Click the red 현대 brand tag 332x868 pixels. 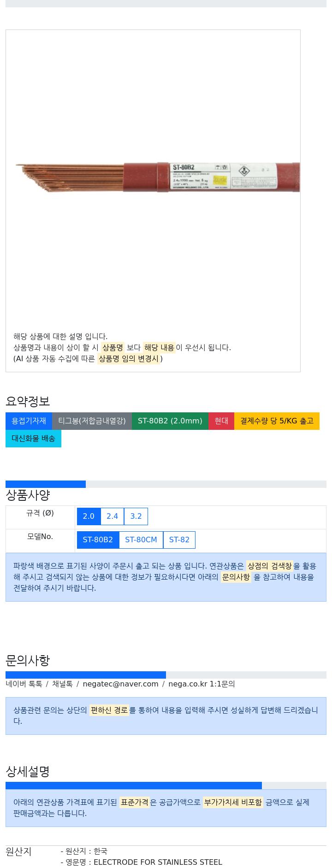(221, 421)
